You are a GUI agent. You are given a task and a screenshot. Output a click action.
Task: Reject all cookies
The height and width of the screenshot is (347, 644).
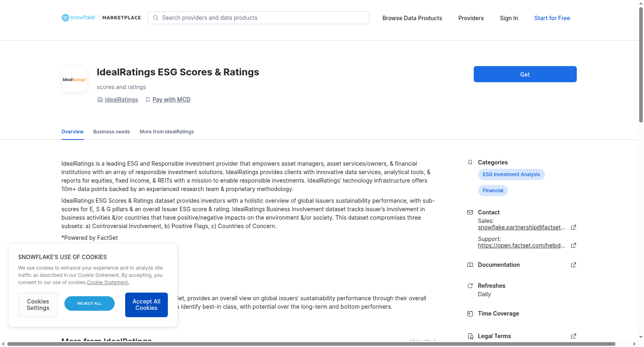[89, 303]
